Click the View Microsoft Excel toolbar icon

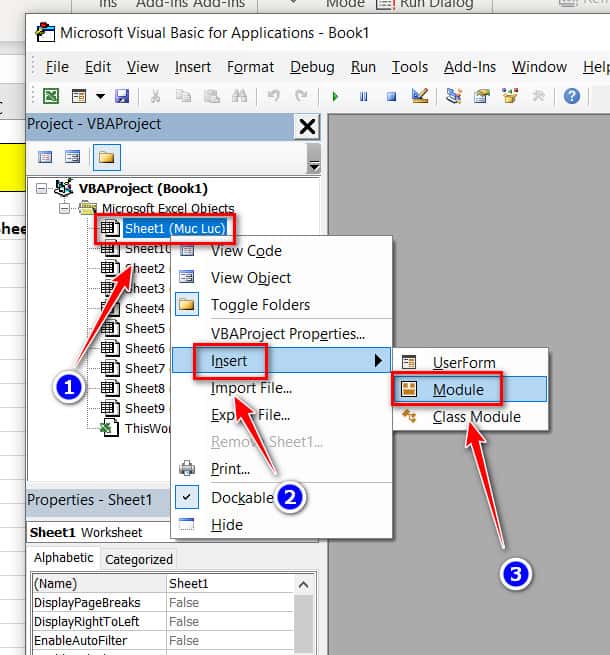point(51,96)
